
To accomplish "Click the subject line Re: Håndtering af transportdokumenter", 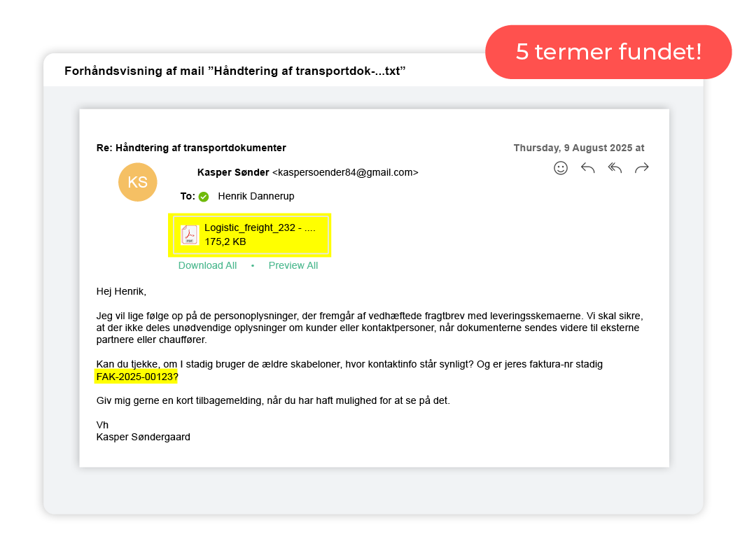I will (x=191, y=148).
